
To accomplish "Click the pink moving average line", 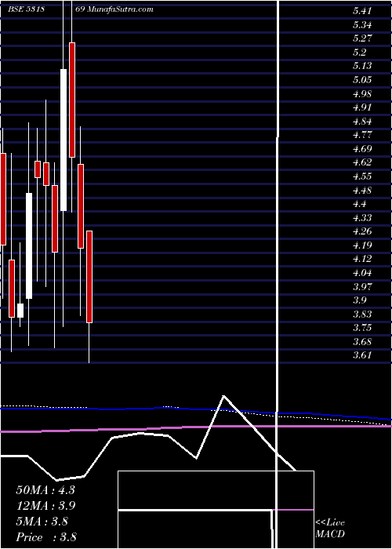I will pos(196,427).
